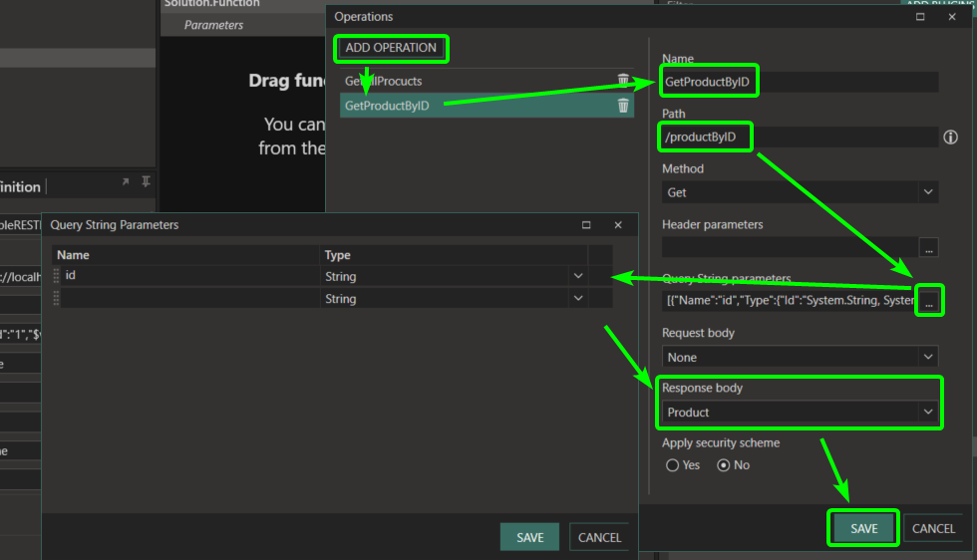
Task: Delete the GetAllProducts operation with trash icon
Action: click(623, 81)
